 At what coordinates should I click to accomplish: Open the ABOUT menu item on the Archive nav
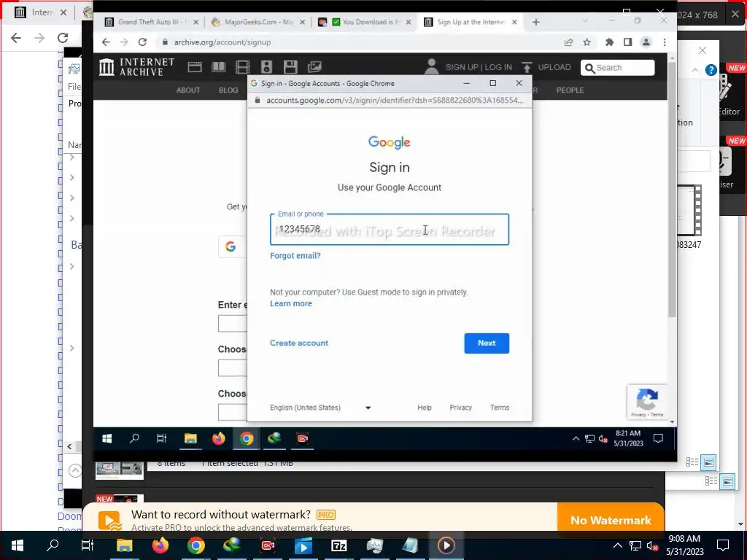tap(188, 90)
